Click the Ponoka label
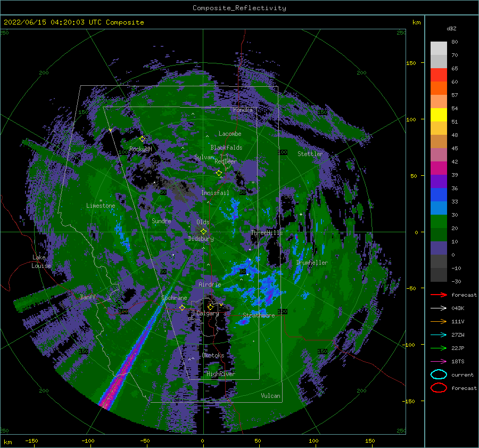 [243, 110]
